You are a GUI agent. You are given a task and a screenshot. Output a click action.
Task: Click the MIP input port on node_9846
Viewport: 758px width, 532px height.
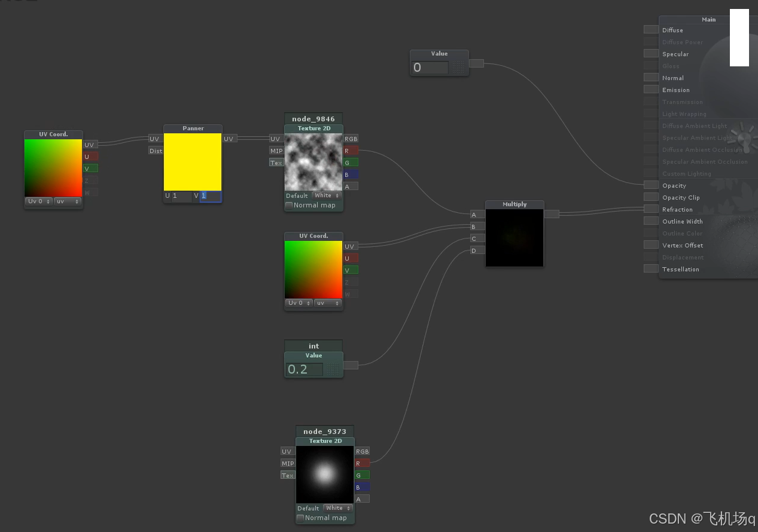276,151
